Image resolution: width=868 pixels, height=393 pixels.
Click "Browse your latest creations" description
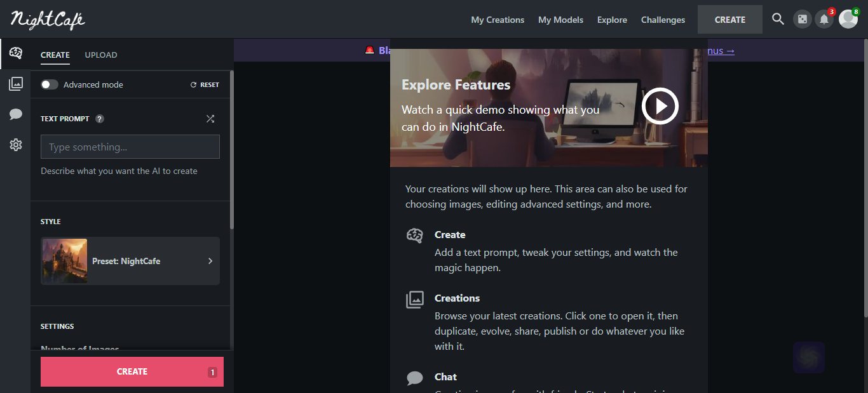point(559,331)
